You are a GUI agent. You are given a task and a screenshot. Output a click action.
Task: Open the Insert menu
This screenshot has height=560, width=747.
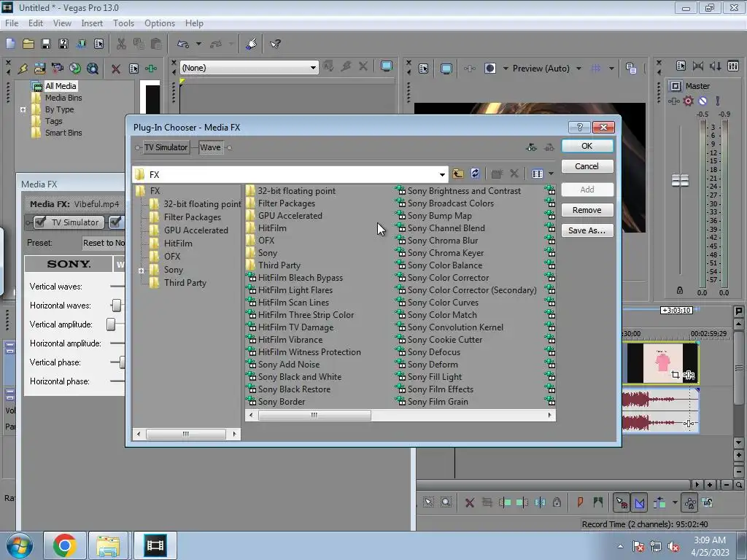[92, 23]
